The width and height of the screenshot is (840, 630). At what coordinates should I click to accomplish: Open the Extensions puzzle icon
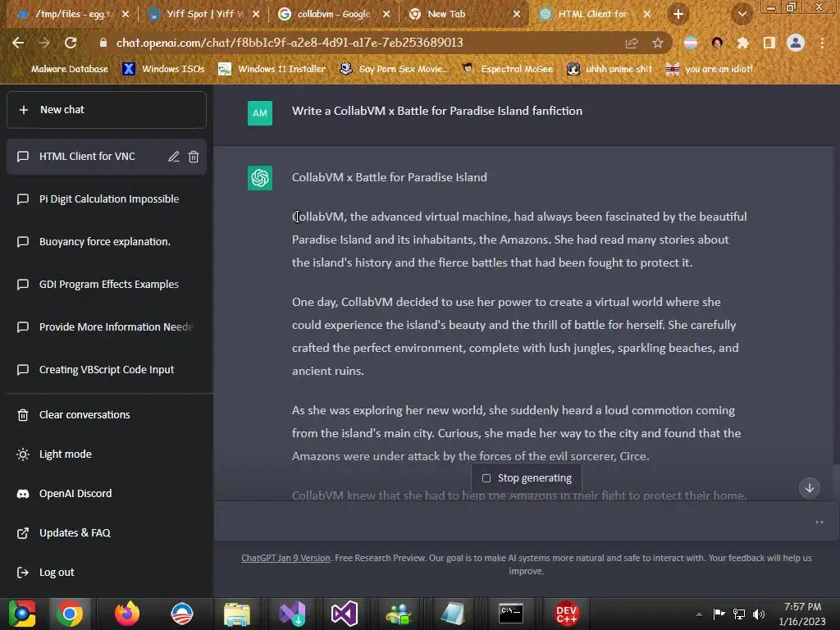tap(742, 43)
